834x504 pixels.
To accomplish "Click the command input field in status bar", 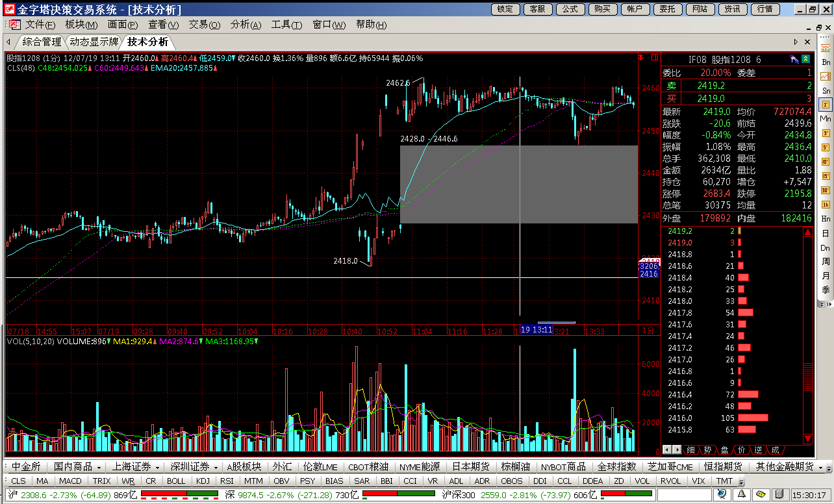I will tap(684, 495).
